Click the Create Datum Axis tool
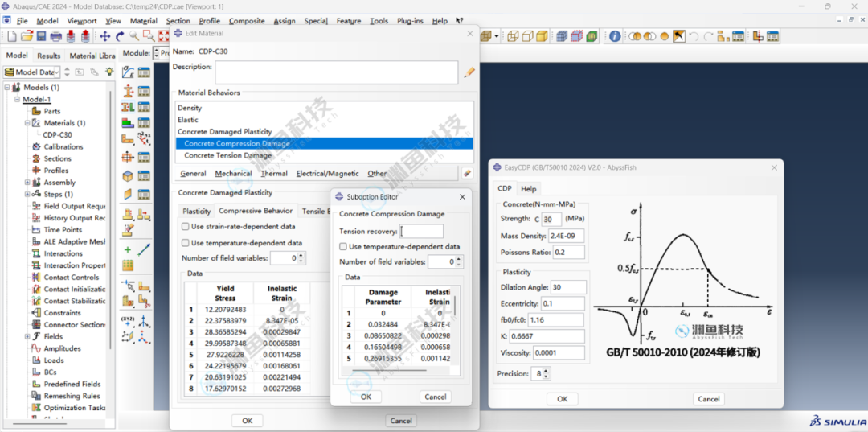This screenshot has width=868, height=432. (144, 322)
